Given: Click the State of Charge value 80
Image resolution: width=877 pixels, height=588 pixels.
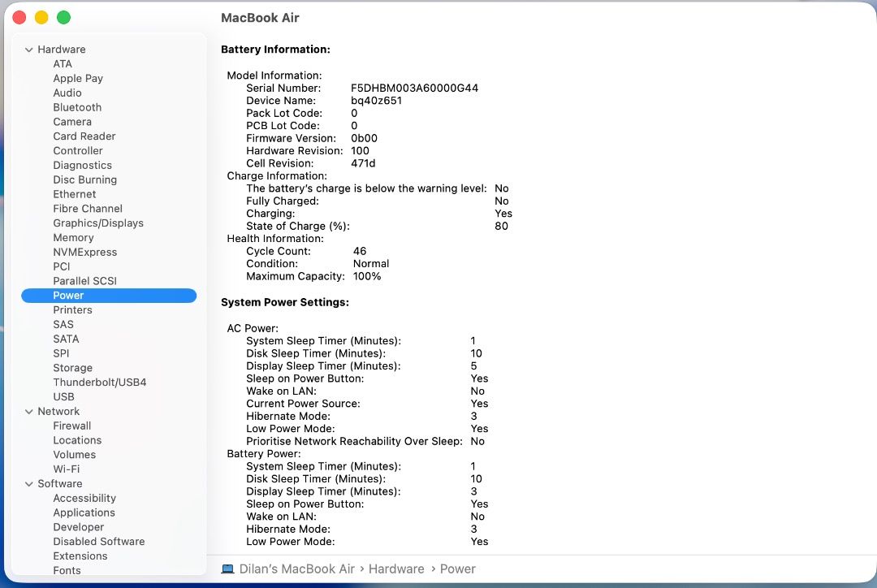Looking at the screenshot, I should (x=501, y=226).
